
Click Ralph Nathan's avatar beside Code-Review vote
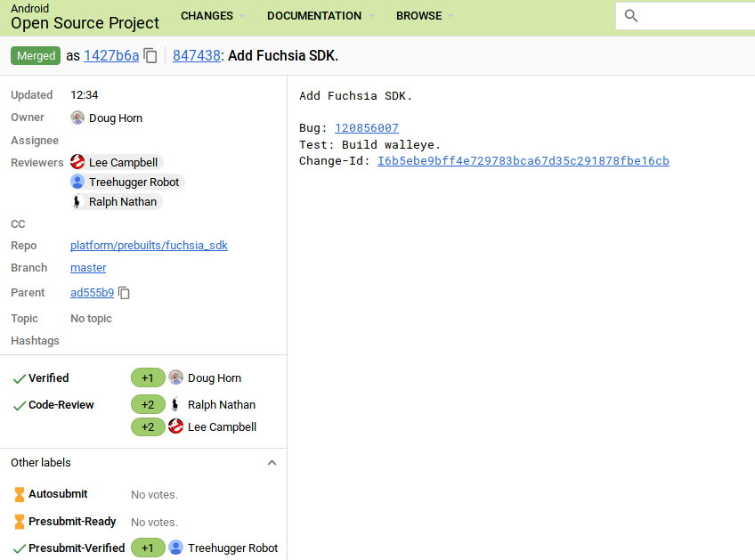[175, 404]
